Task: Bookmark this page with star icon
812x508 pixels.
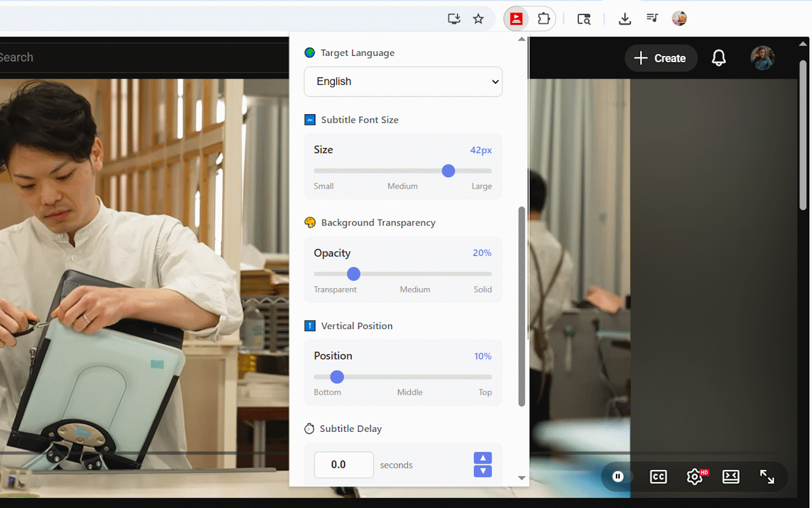Action: coord(478,19)
